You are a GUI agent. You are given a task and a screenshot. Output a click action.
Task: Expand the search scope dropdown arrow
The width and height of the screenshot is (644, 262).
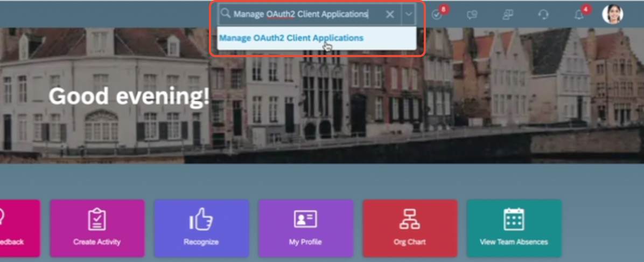point(408,15)
